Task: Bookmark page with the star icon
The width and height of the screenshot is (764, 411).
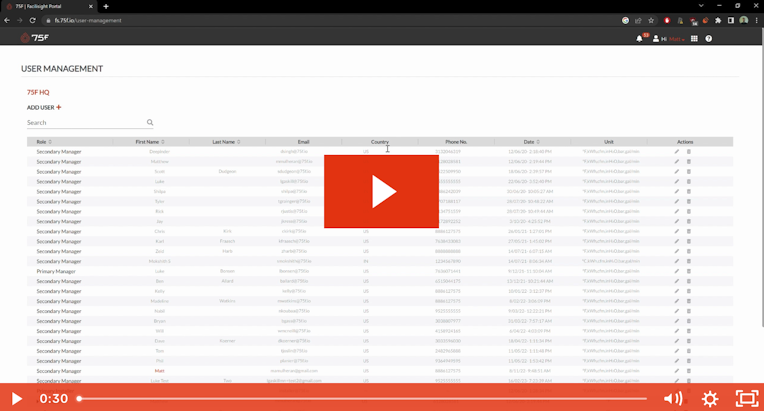Action: coord(651,20)
